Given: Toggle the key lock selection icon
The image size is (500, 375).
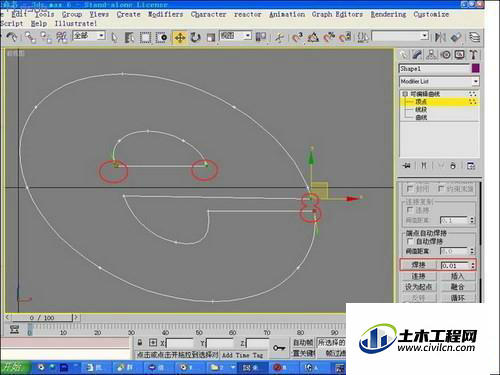Looking at the screenshot, I should pyautogui.click(x=140, y=342).
